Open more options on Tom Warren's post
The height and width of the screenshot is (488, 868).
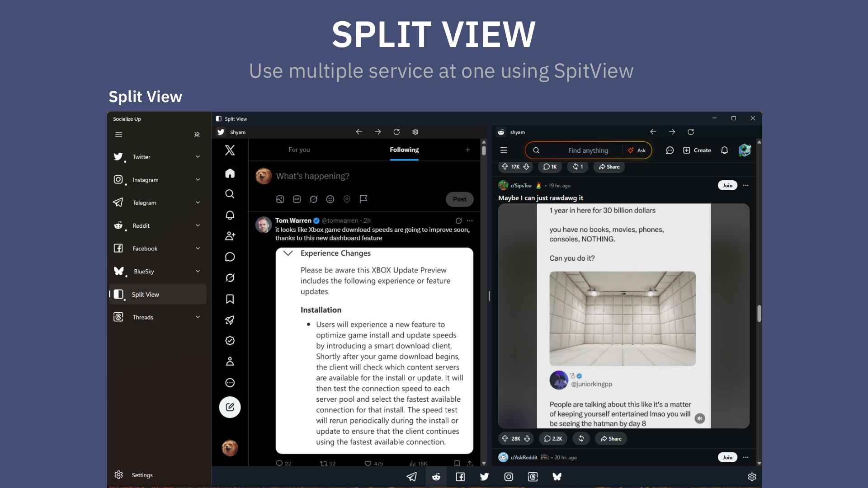[x=470, y=221]
